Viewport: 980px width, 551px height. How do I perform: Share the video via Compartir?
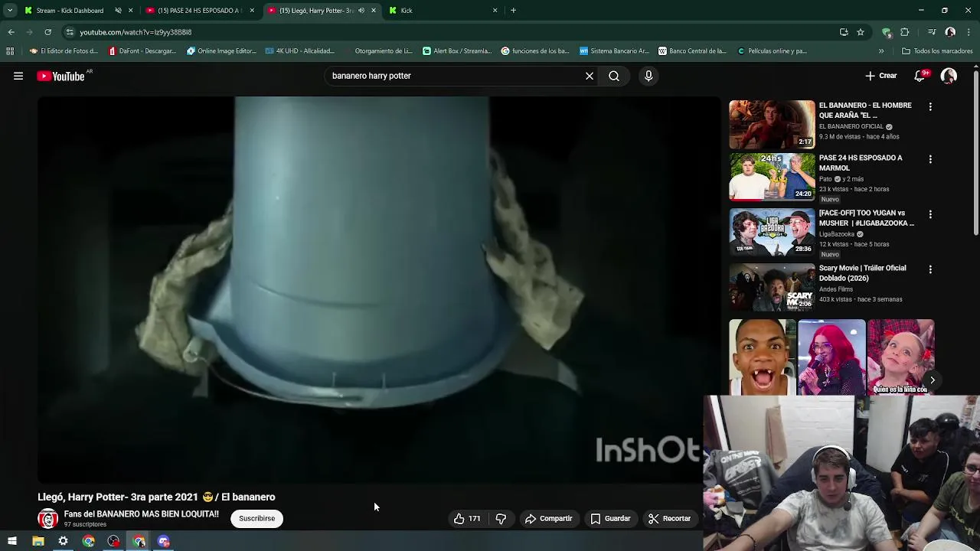click(548, 518)
